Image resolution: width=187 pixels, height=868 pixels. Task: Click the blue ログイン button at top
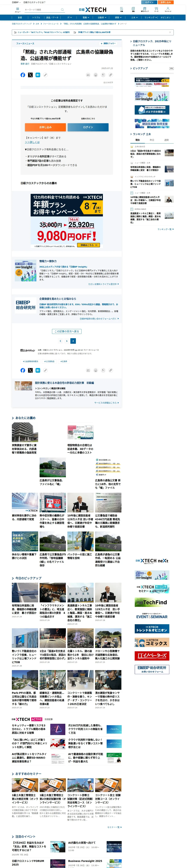149,2
